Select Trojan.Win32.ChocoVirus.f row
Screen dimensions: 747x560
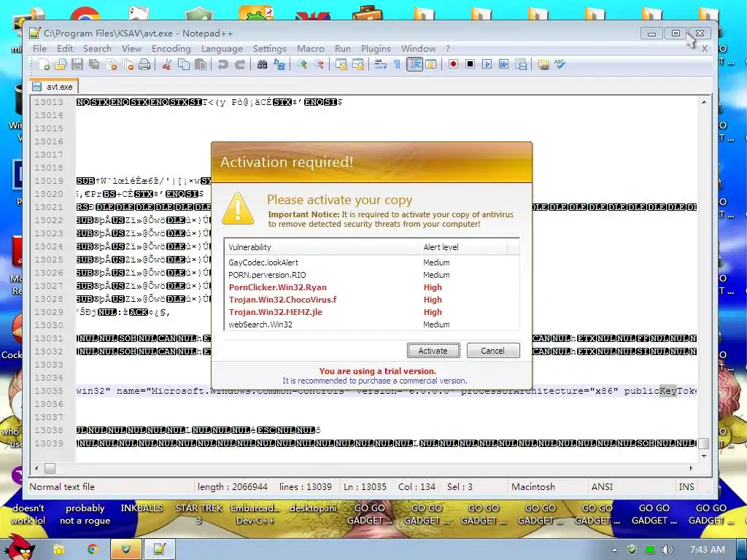[371, 300]
